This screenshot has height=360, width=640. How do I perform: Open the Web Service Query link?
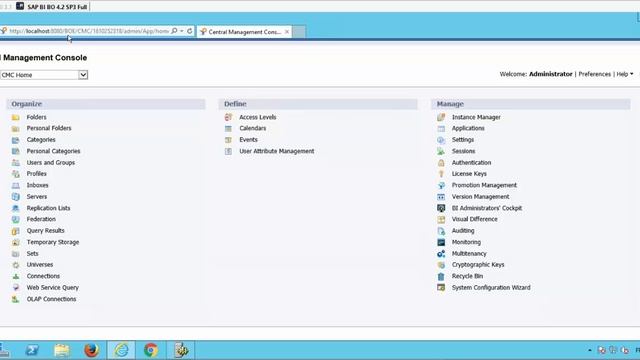[x=53, y=288]
